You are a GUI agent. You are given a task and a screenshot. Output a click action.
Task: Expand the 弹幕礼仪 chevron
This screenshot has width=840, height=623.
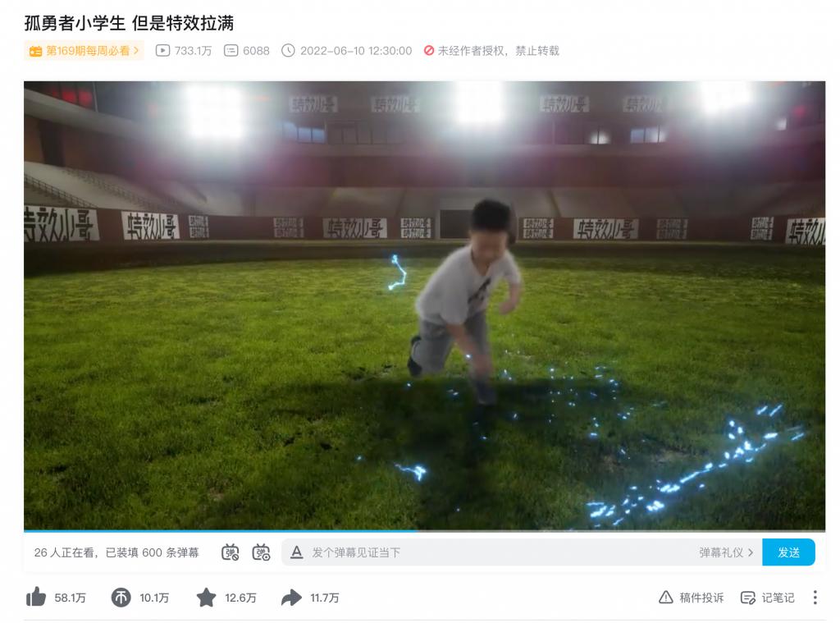(751, 552)
